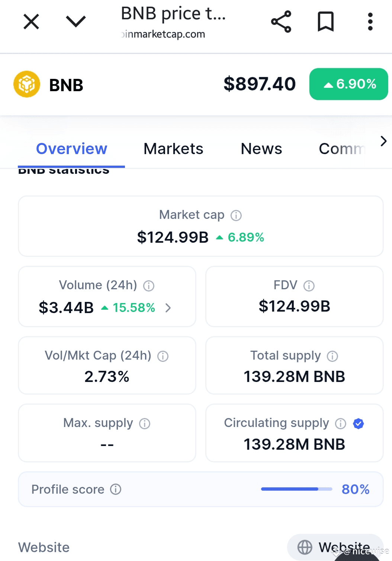
Task: Click the BNB coin name
Action: click(66, 85)
